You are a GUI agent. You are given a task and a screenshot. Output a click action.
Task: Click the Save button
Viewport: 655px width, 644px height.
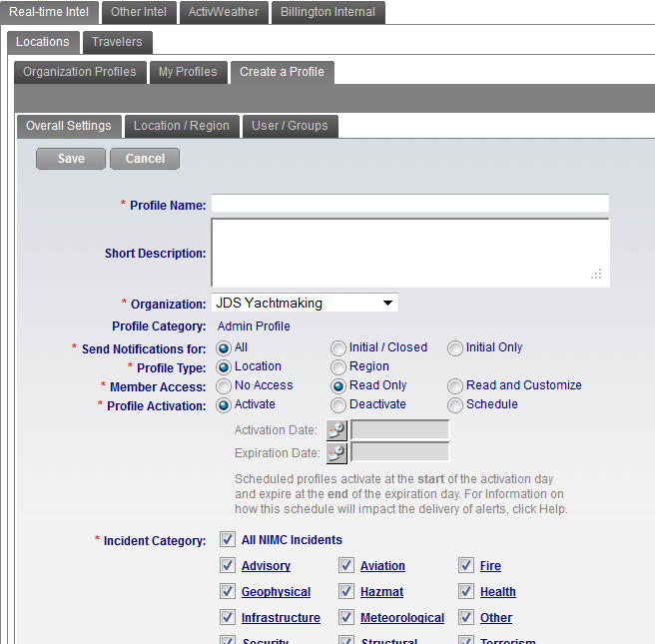(71, 159)
